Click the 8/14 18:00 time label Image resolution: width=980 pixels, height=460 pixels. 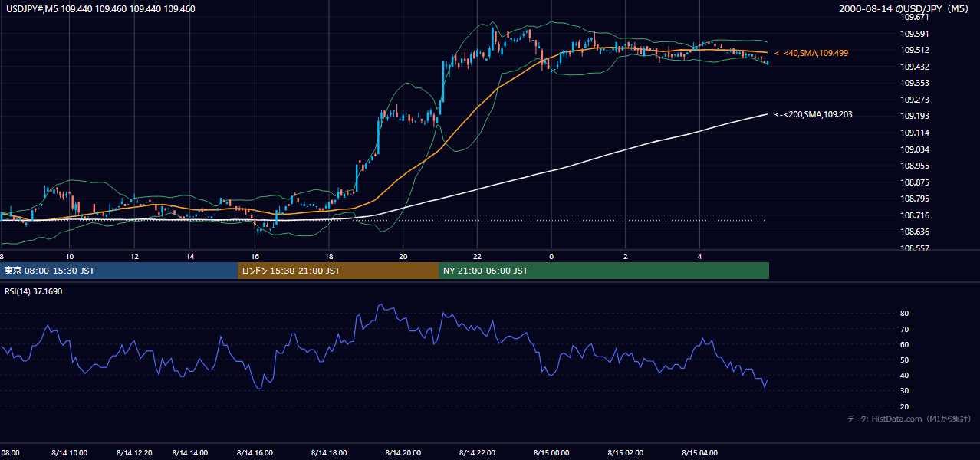click(x=329, y=453)
